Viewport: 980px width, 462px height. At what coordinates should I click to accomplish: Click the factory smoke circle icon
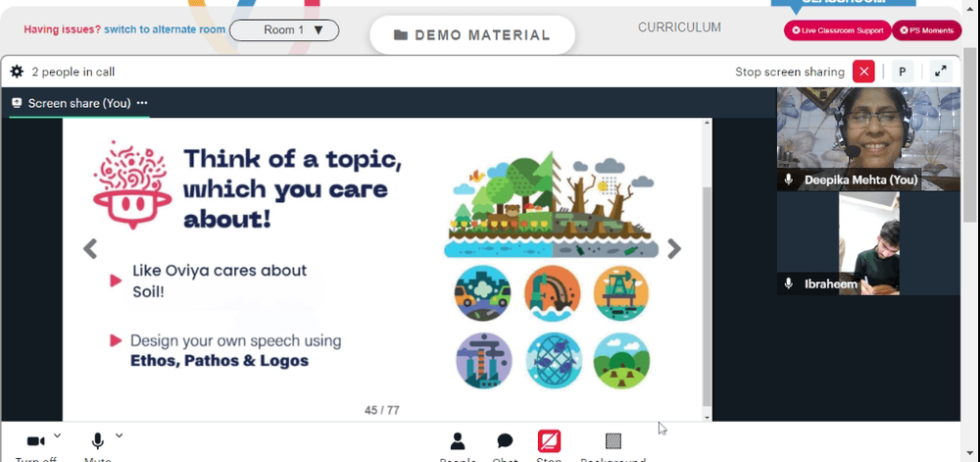(x=484, y=361)
